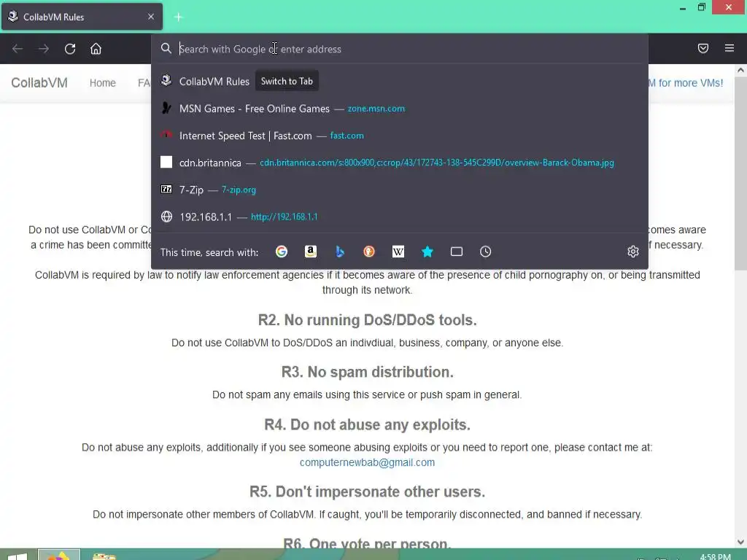Image resolution: width=747 pixels, height=560 pixels.
Task: Click the vertical scrollbar thumb
Action: pyautogui.click(x=740, y=174)
